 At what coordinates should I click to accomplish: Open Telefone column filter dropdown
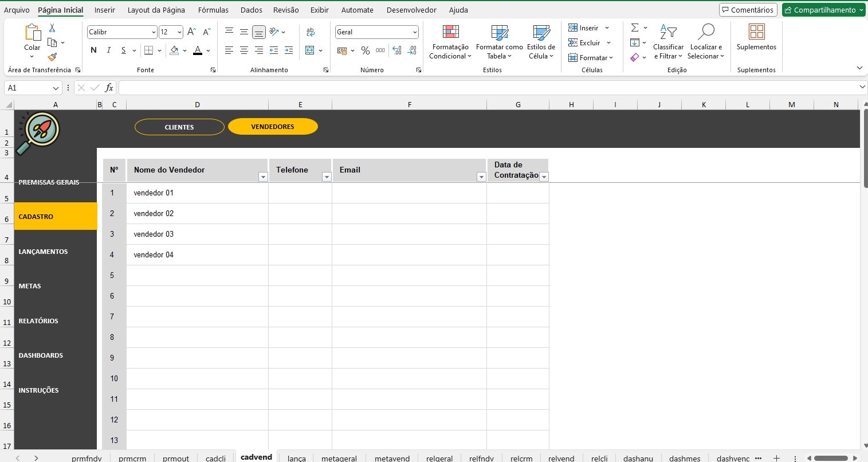click(x=327, y=177)
